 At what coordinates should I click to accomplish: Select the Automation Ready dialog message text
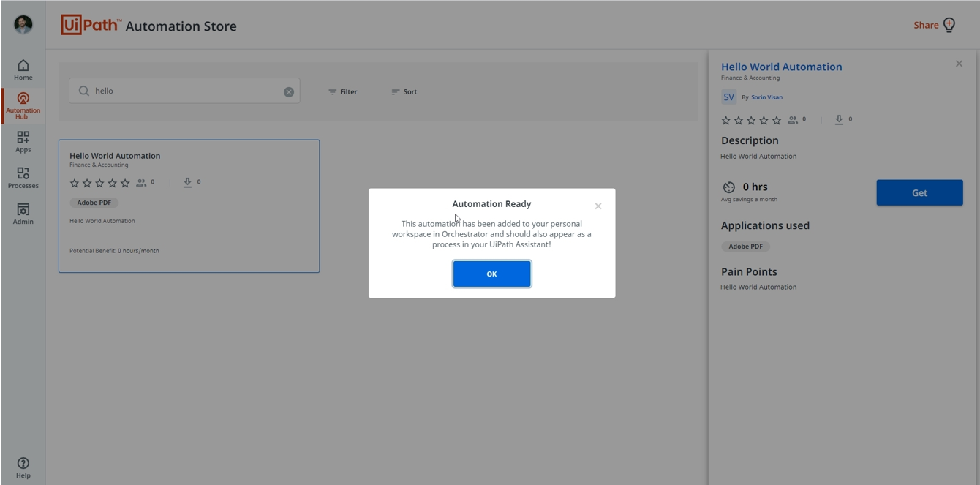491,234
